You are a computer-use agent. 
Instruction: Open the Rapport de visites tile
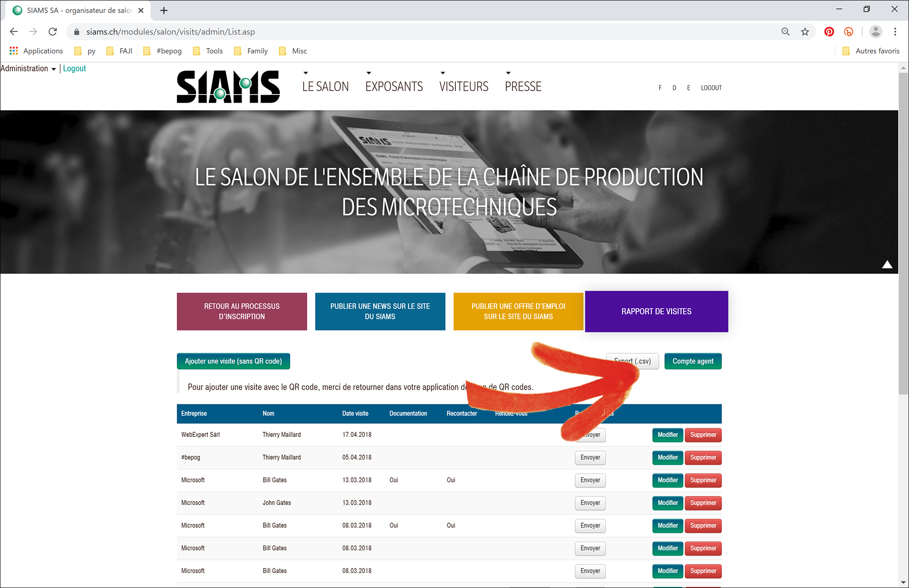click(657, 311)
